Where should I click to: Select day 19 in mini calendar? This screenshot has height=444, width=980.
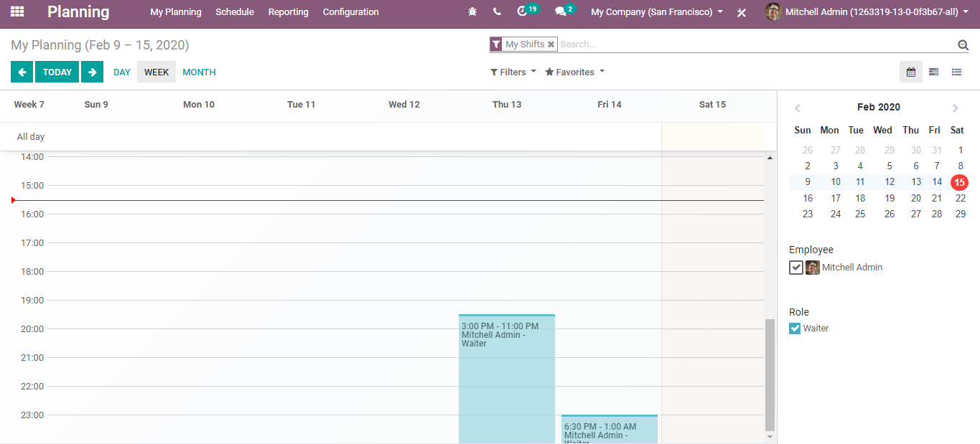[x=890, y=198]
